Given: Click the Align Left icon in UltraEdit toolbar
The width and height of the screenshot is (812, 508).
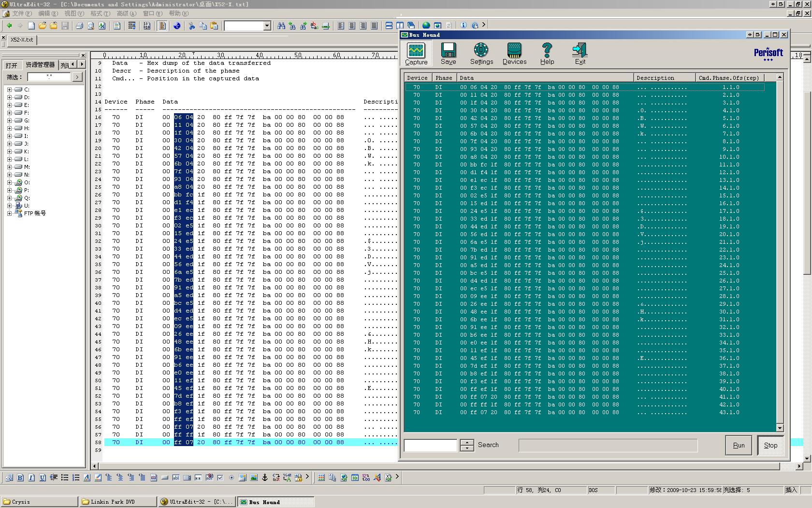Looking at the screenshot, I should [x=341, y=26].
